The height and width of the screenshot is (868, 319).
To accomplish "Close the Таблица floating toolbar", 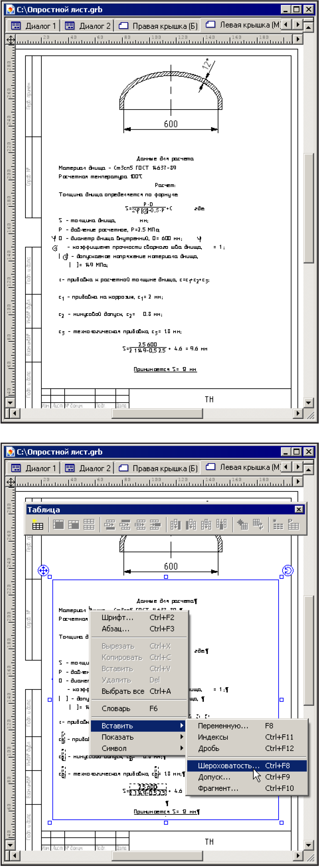I will pyautogui.click(x=298, y=509).
